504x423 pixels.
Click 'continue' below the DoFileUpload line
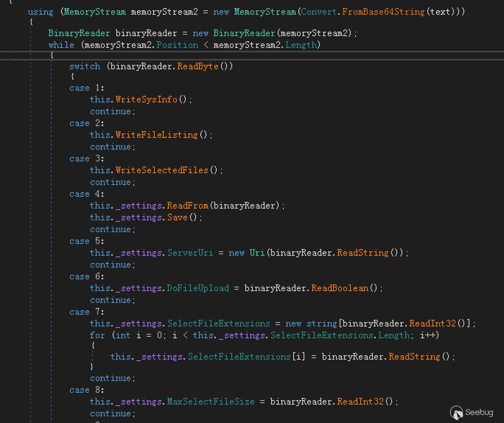pos(111,300)
